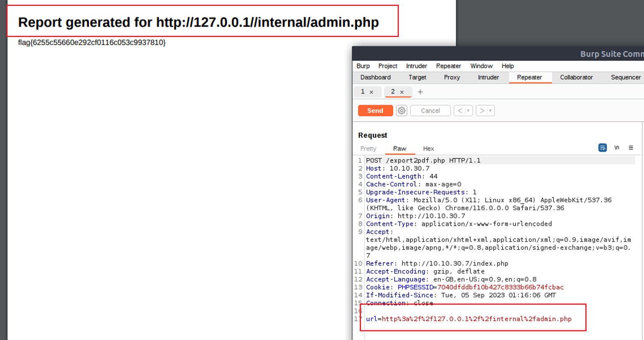This screenshot has height=340, width=644.
Task: Click the Connection: close header line
Action: pyautogui.click(x=399, y=303)
